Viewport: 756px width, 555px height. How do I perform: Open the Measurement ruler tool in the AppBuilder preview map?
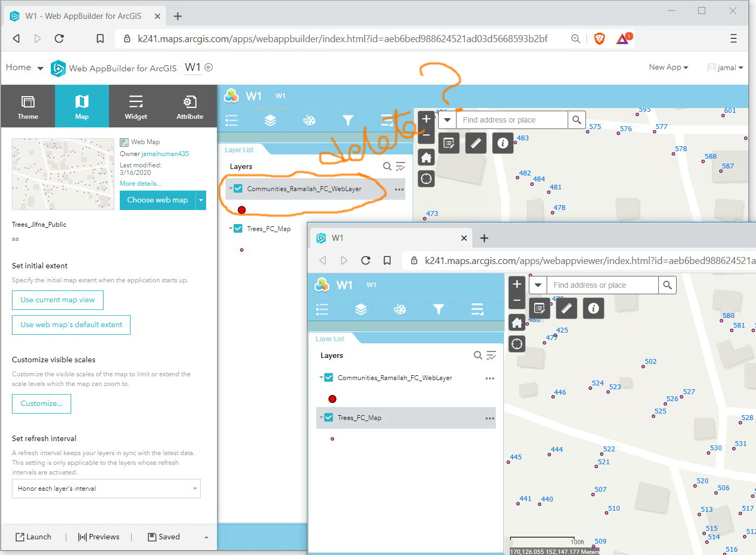click(475, 143)
